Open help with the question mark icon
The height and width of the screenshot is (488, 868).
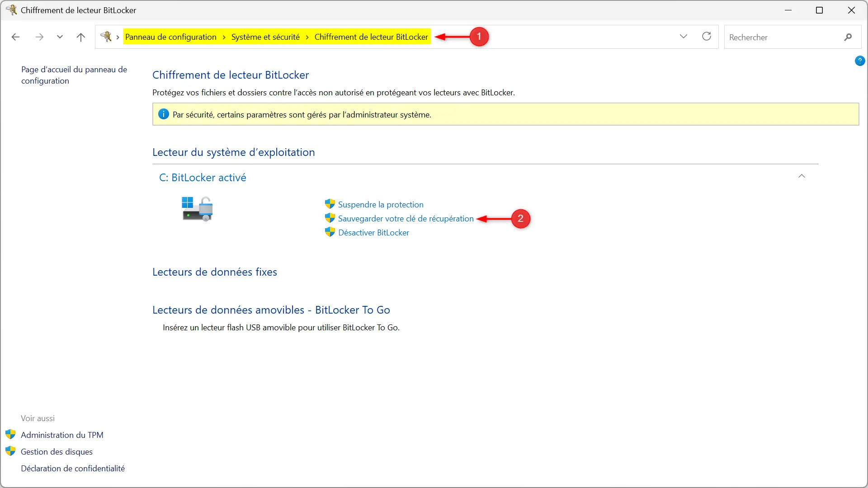(x=860, y=61)
